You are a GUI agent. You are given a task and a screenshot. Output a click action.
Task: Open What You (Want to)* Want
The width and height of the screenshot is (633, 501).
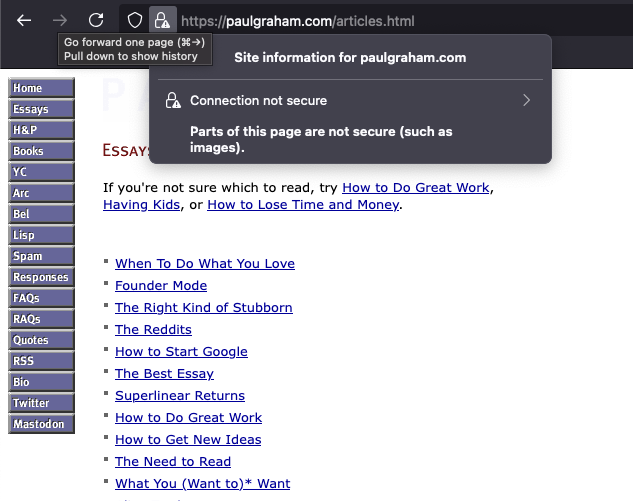203,484
